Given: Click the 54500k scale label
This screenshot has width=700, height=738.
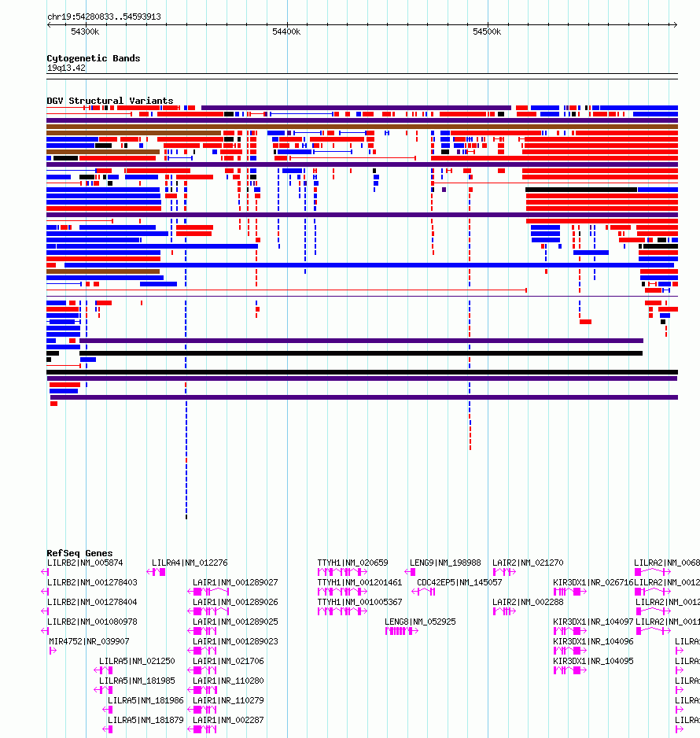Looking at the screenshot, I should tap(487, 31).
